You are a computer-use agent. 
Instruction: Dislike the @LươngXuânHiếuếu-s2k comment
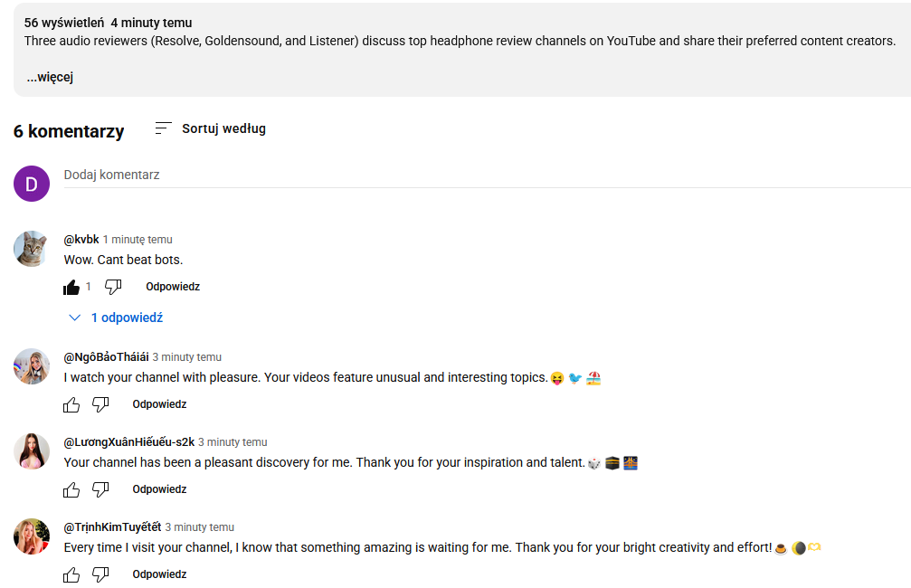pos(100,489)
